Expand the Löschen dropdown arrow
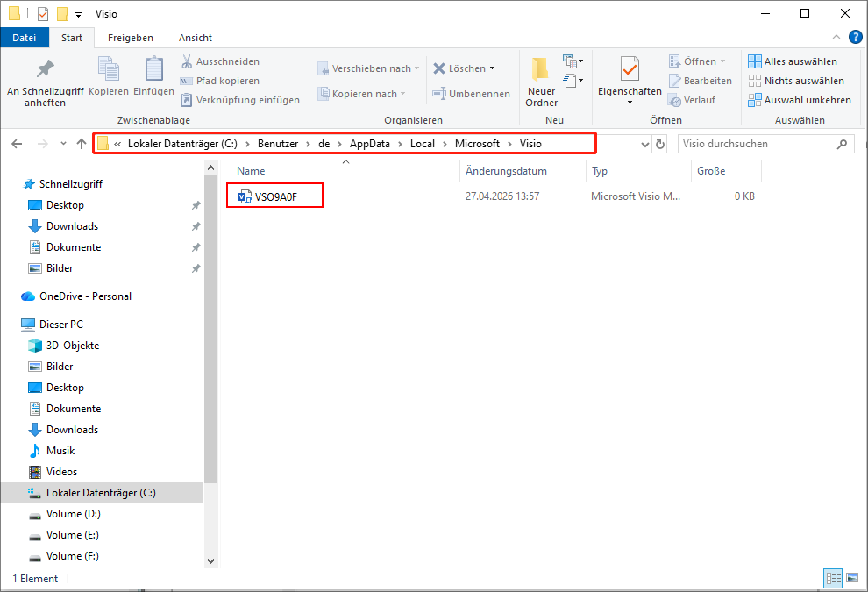 point(492,68)
